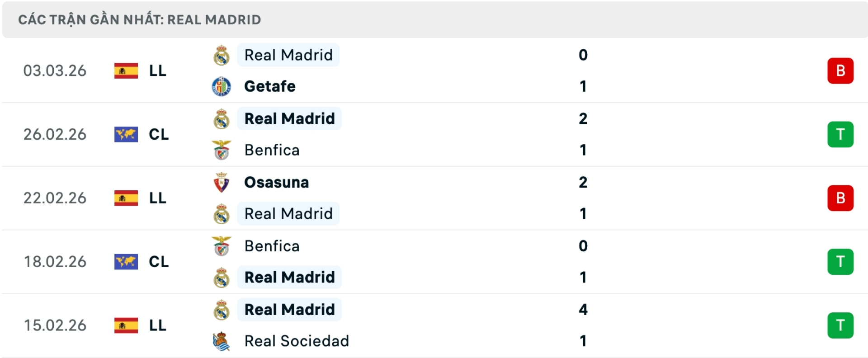Click the Real Madrid crest in Osasuna match
The height and width of the screenshot is (358, 868).
pyautogui.click(x=222, y=214)
